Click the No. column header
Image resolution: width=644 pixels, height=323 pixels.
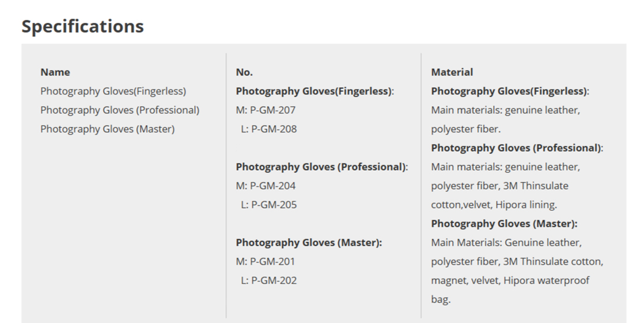pos(244,72)
